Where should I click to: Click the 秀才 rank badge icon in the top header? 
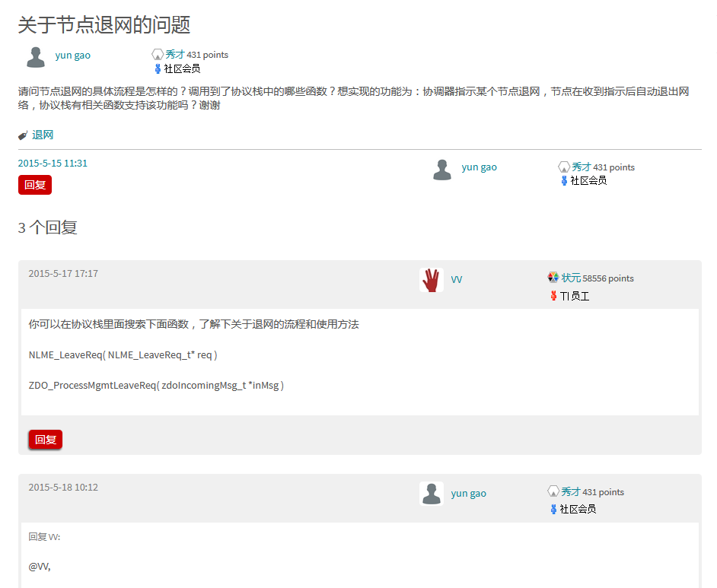(x=158, y=55)
